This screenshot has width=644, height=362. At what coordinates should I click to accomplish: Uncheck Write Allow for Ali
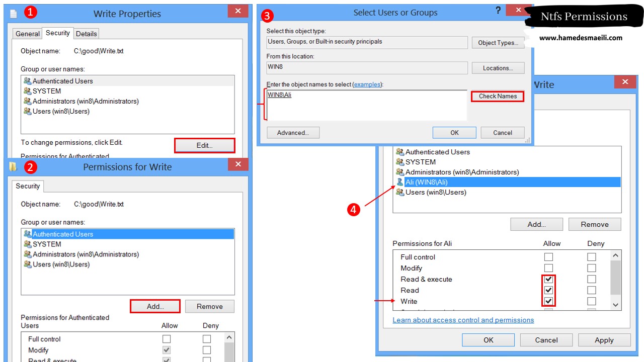pos(548,301)
